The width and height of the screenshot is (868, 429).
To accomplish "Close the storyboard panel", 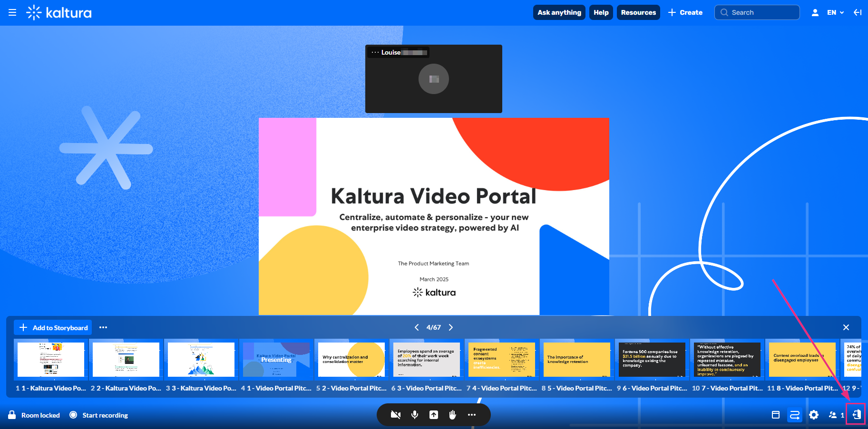I will coord(846,327).
